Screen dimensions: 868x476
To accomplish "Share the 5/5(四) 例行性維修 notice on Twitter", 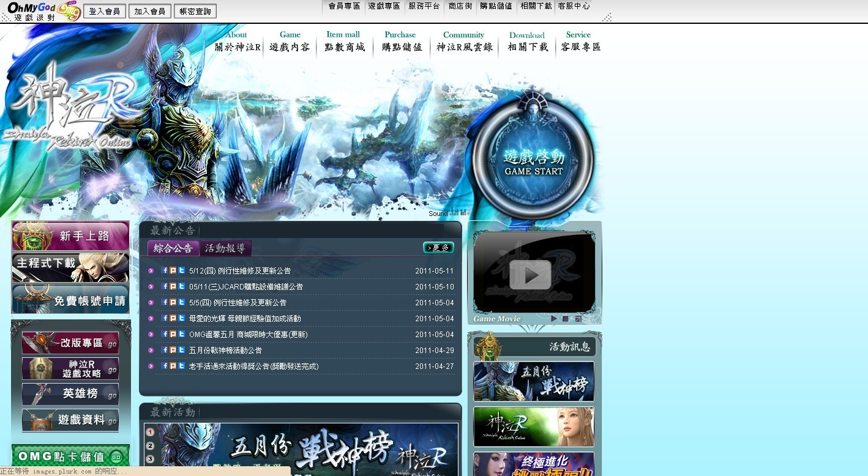I will [182, 302].
